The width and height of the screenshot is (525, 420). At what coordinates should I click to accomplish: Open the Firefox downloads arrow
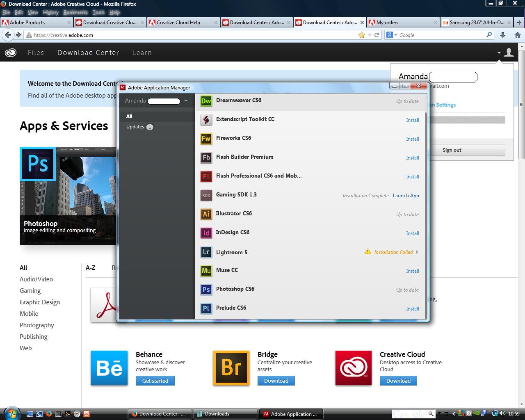(x=503, y=35)
